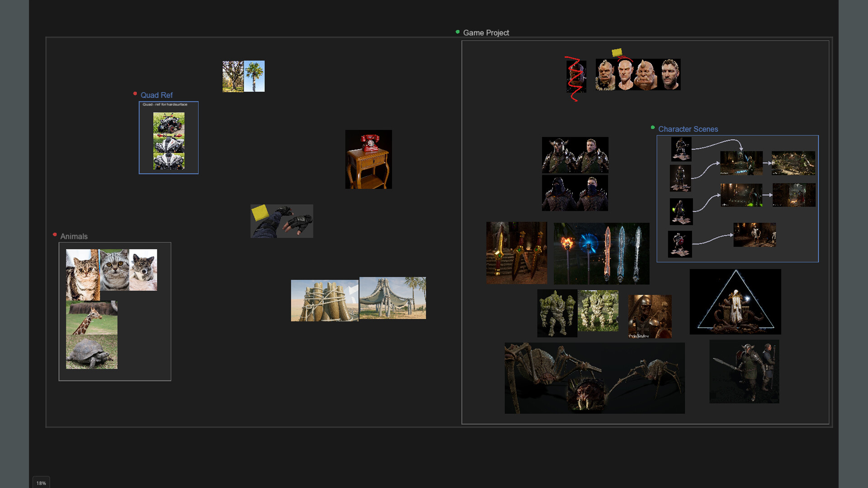Select the bottom skeleton hall scene image
Screen dimensions: 868x488
[x=755, y=235]
